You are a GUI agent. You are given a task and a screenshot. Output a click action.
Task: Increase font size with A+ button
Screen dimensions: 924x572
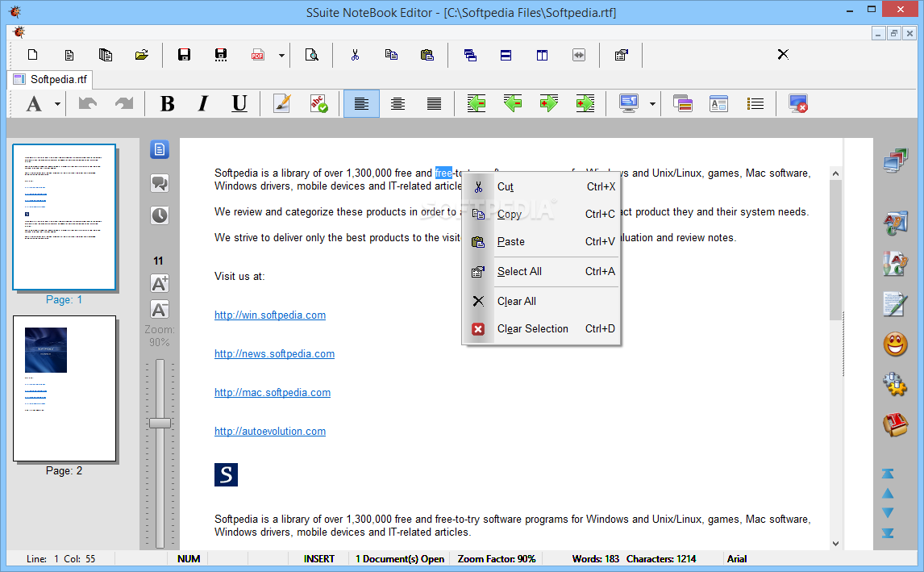click(x=159, y=284)
